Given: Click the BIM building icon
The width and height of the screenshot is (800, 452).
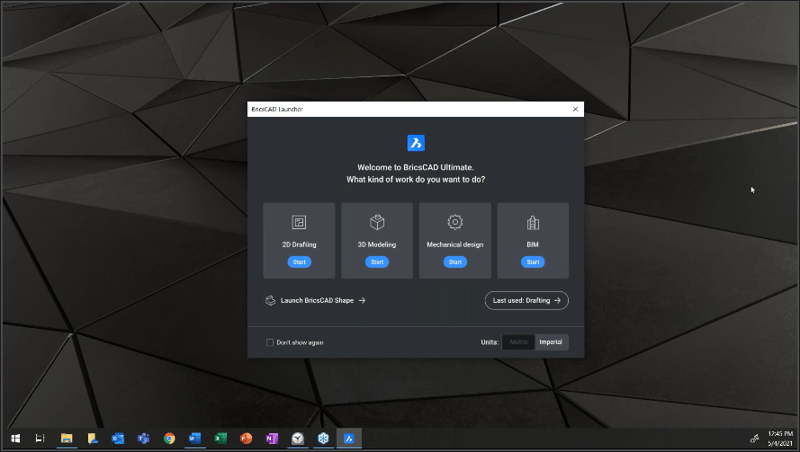Looking at the screenshot, I should click(533, 222).
